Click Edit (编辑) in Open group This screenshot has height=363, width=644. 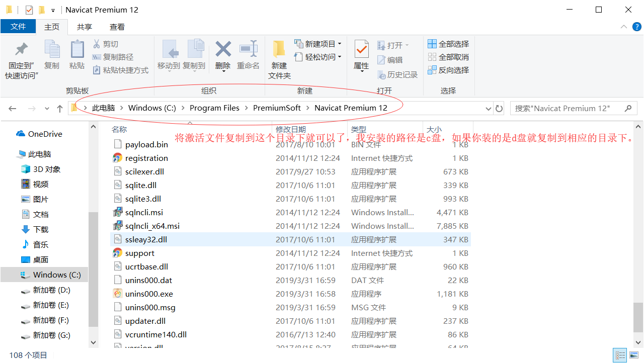pos(390,60)
